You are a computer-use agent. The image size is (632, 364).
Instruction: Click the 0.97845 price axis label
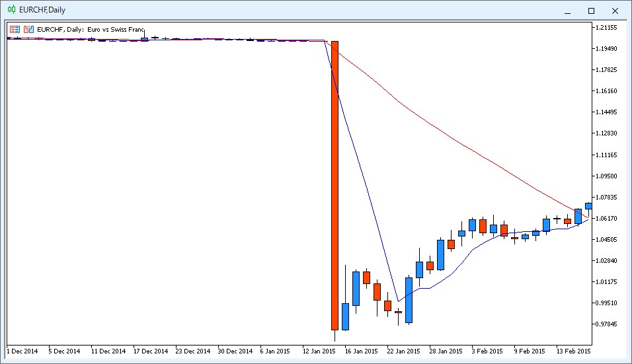tap(607, 324)
